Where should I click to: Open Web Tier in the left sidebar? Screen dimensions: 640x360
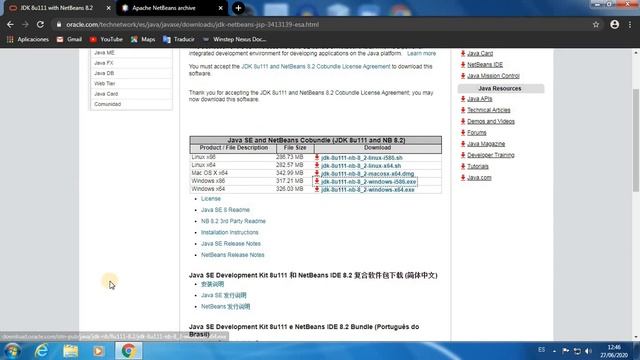105,83
